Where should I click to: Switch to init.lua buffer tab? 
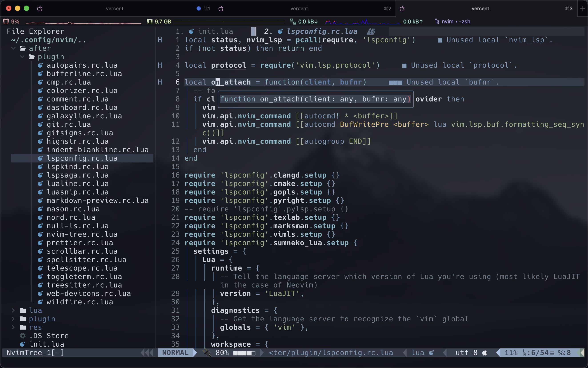[x=215, y=31]
